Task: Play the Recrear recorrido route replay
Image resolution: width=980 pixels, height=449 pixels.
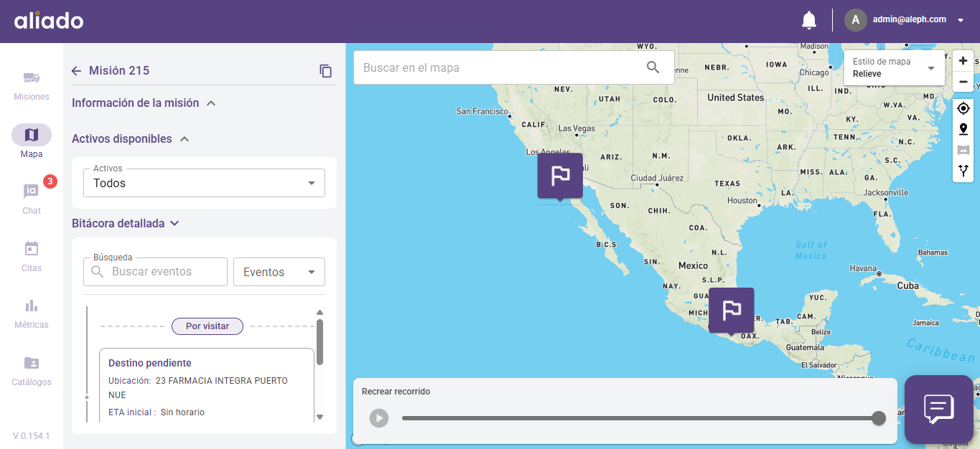Action: tap(379, 418)
